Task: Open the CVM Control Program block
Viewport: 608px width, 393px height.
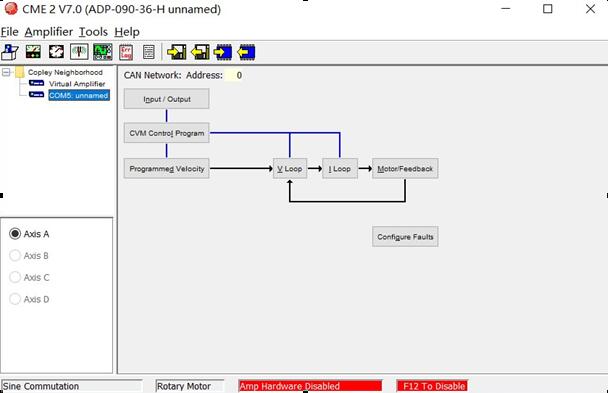Action: tap(167, 133)
